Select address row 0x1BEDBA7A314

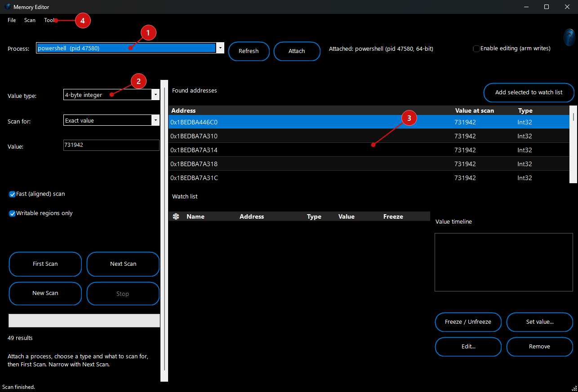pyautogui.click(x=369, y=150)
